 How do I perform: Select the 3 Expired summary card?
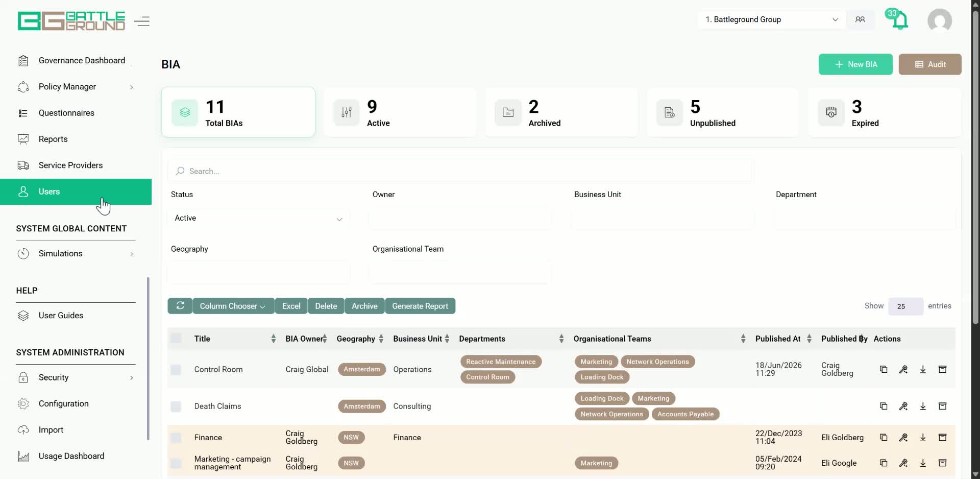[885, 112]
